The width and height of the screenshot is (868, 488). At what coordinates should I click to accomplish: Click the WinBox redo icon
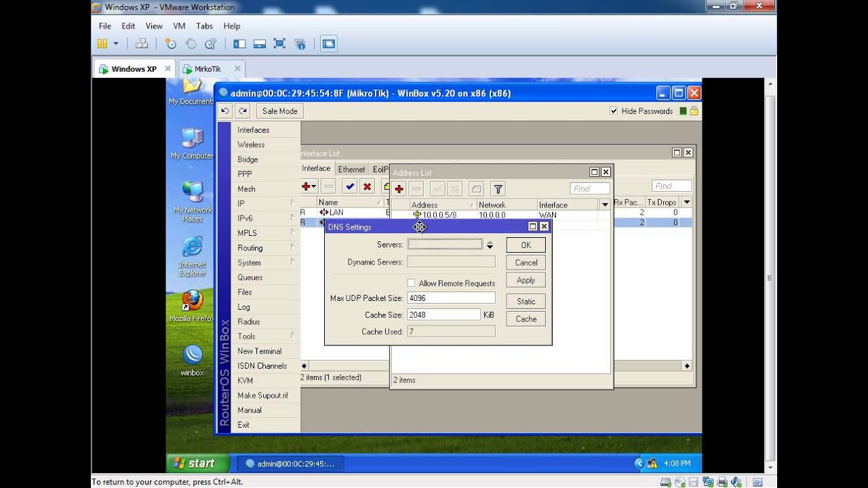[x=243, y=111]
